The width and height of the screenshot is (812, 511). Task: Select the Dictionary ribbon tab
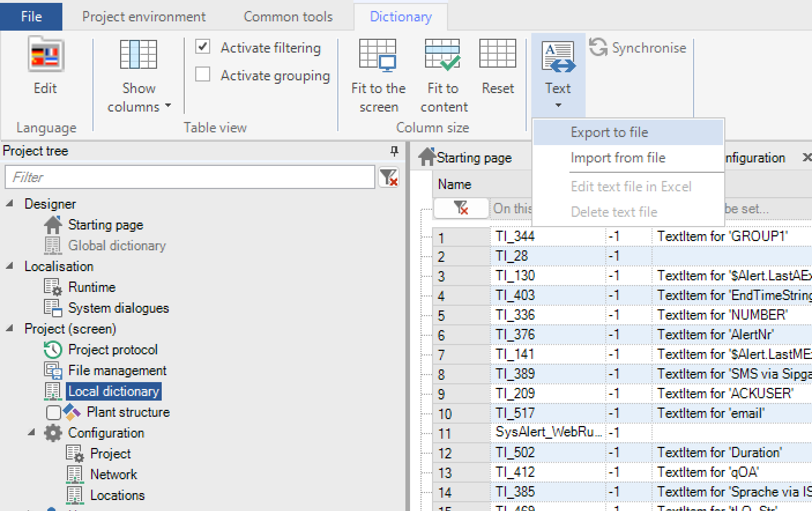pyautogui.click(x=401, y=17)
